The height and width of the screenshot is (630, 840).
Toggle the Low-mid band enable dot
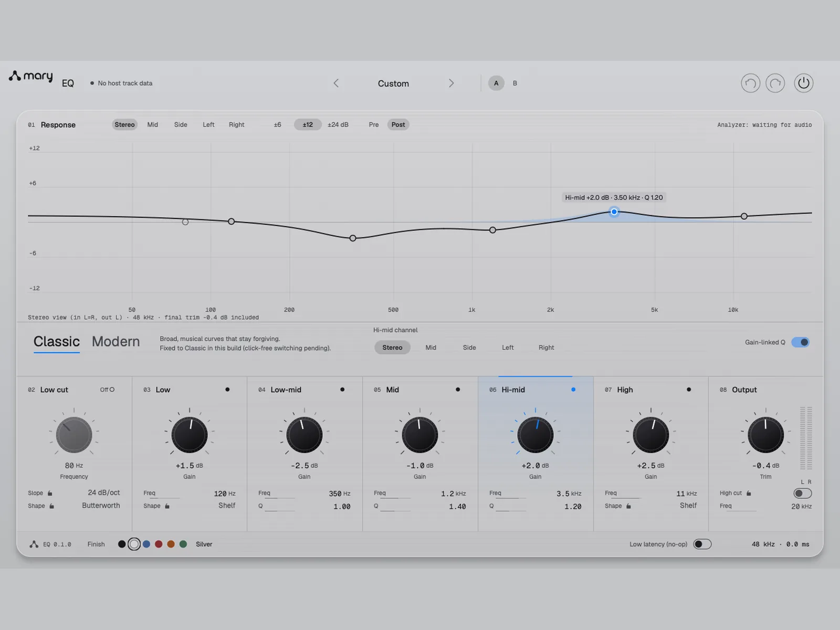click(342, 390)
